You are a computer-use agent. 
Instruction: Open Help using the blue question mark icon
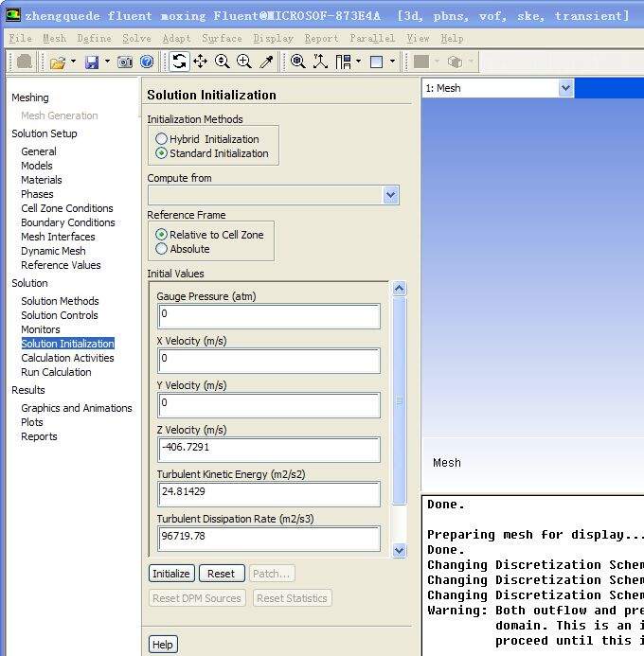tap(147, 62)
